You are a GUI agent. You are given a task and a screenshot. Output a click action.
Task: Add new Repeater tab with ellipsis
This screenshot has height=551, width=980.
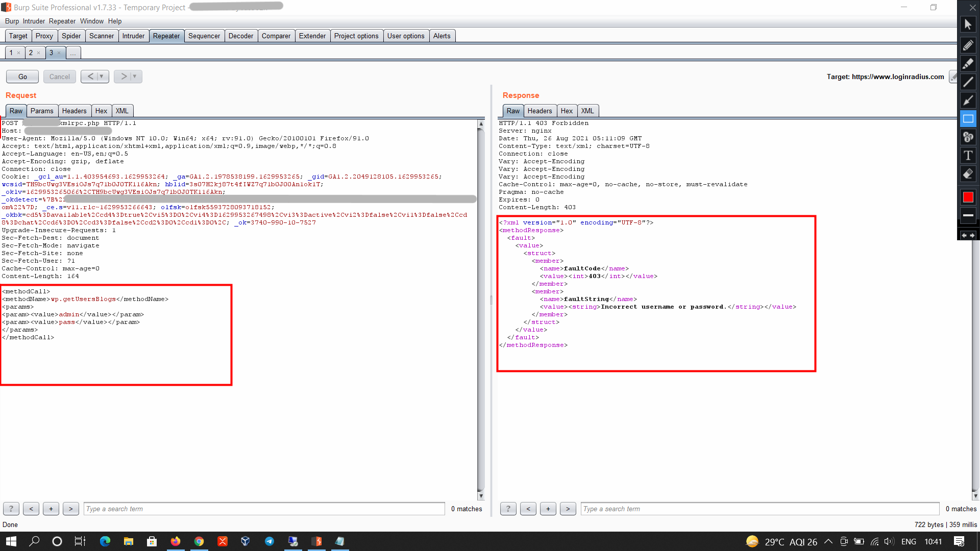click(x=73, y=53)
